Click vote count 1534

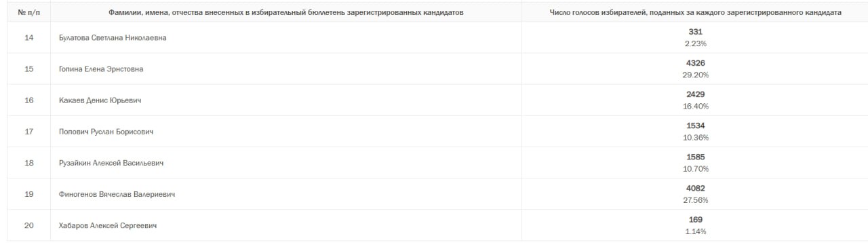[x=695, y=126]
